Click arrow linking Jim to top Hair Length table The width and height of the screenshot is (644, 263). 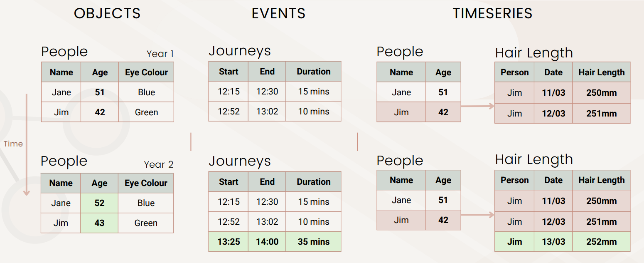478,106
